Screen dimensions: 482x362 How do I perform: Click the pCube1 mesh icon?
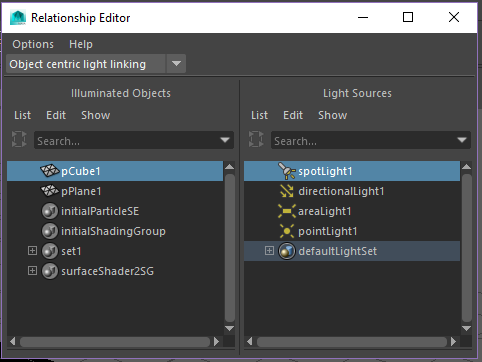pyautogui.click(x=50, y=171)
